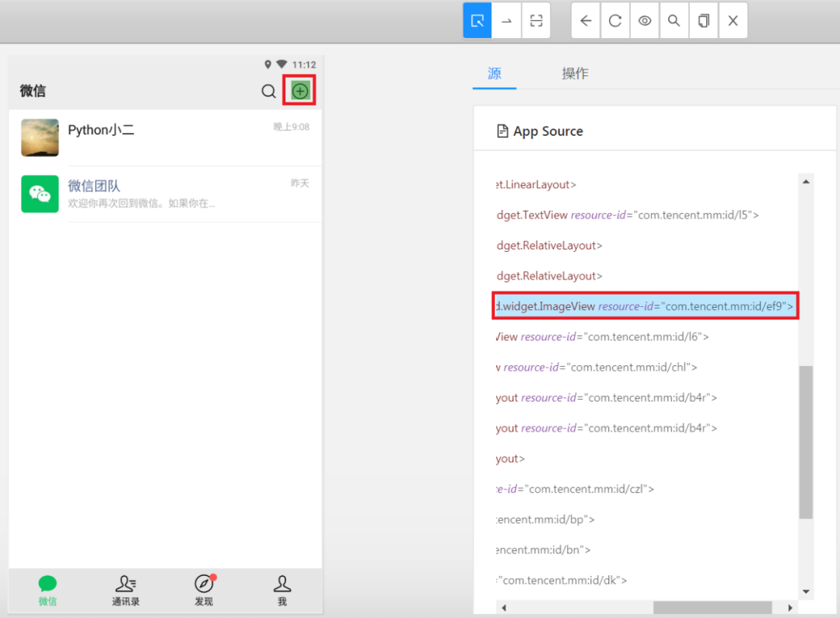Select the highlighted ImageView ef9 node
The height and width of the screenshot is (618, 840).
click(x=645, y=306)
